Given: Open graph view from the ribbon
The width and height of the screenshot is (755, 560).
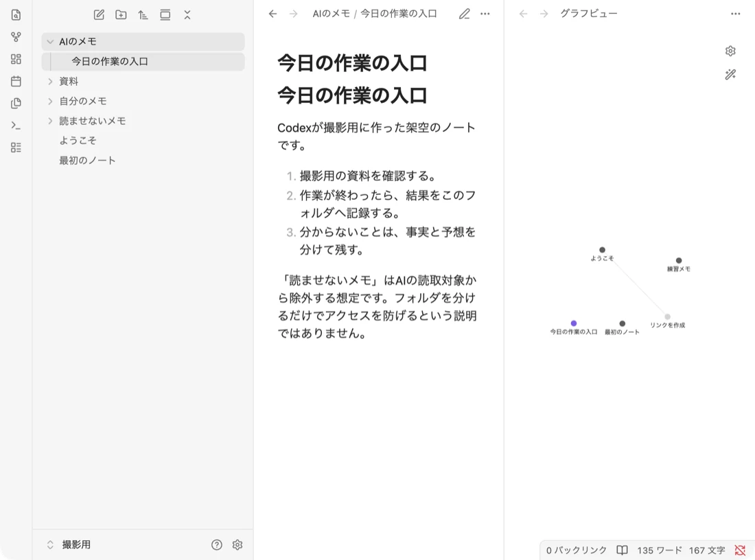Looking at the screenshot, I should (x=16, y=37).
